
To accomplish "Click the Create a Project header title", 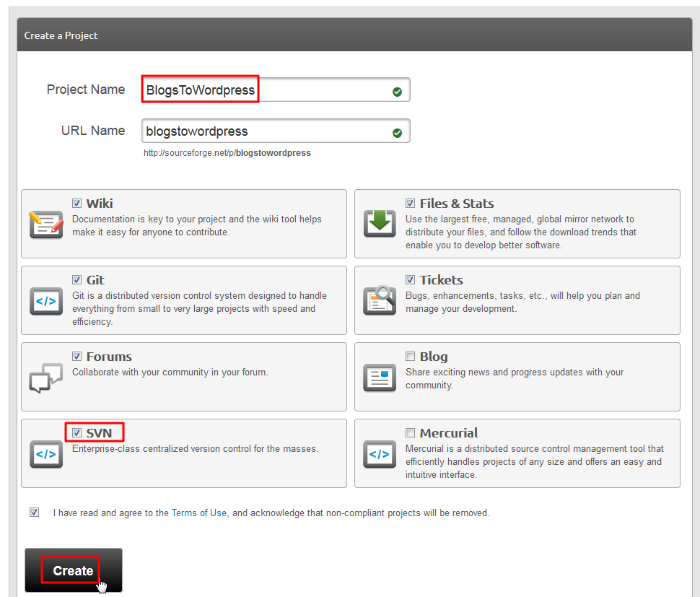I will coord(61,35).
